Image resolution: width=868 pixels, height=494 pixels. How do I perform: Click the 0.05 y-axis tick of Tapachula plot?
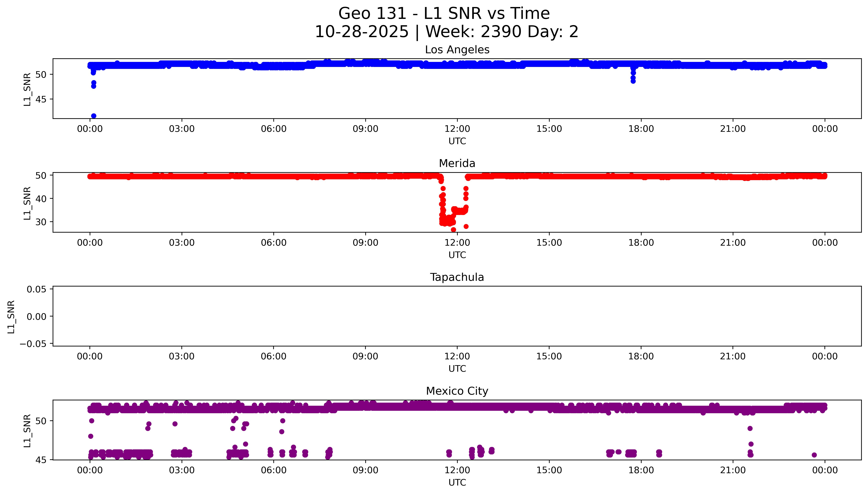[36, 289]
